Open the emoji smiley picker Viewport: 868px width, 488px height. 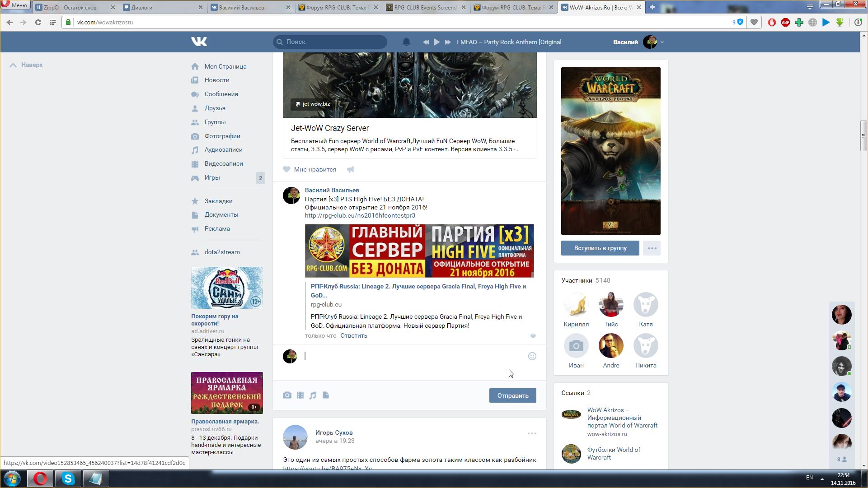[x=532, y=356]
